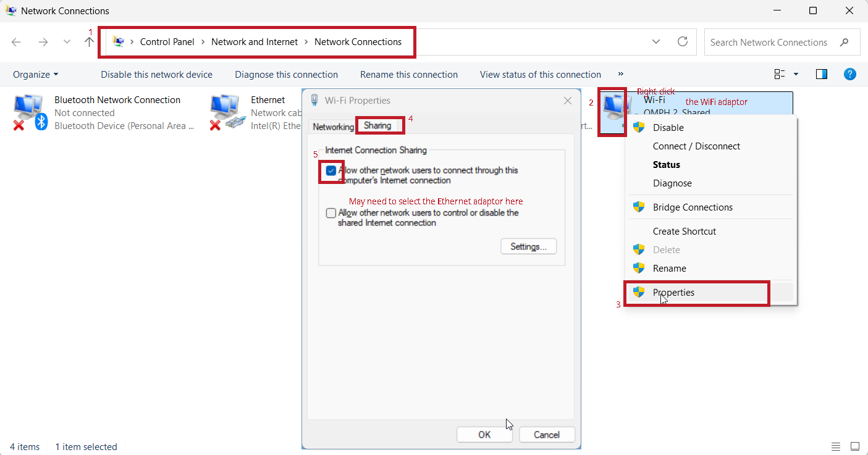This screenshot has width=868, height=455.
Task: Go up one folder level arrow
Action: (89, 42)
